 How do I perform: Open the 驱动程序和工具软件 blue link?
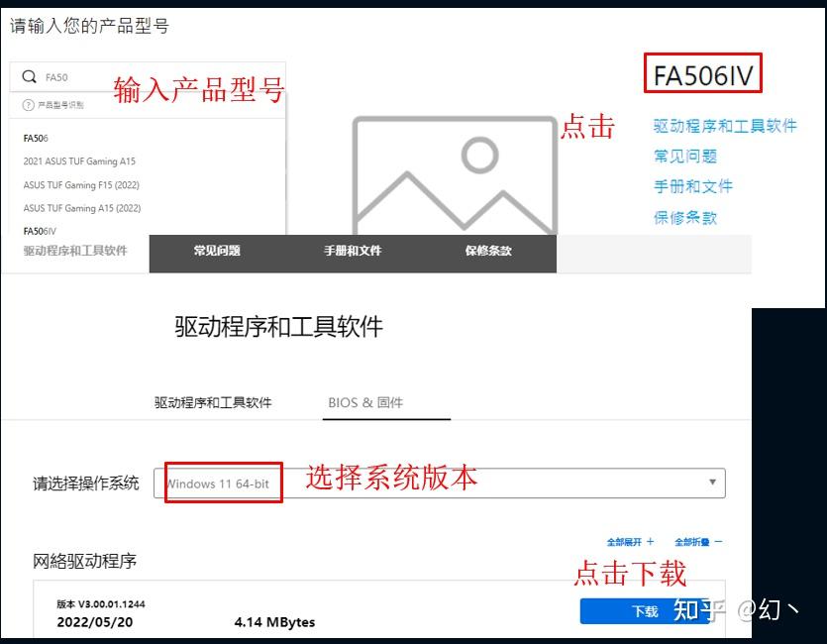pyautogui.click(x=725, y=126)
